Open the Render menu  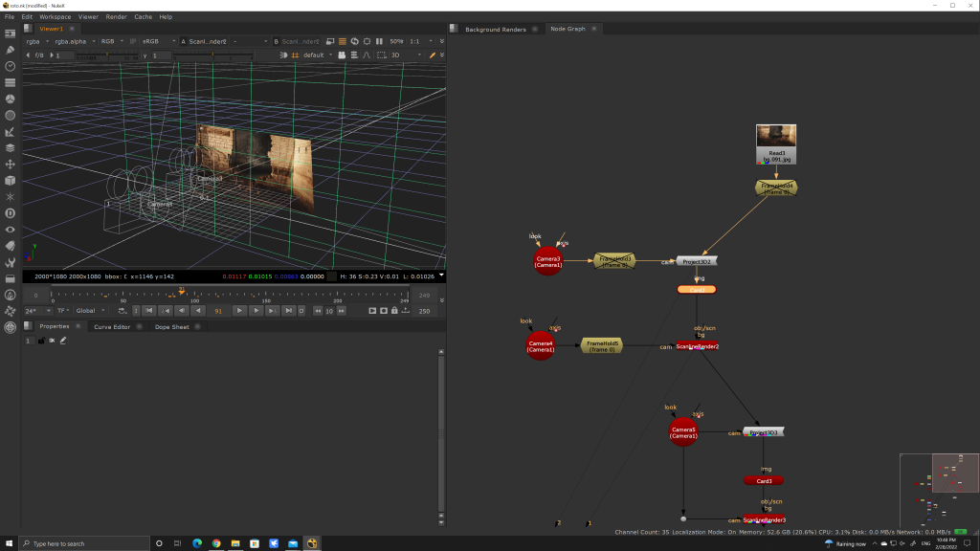coord(116,16)
